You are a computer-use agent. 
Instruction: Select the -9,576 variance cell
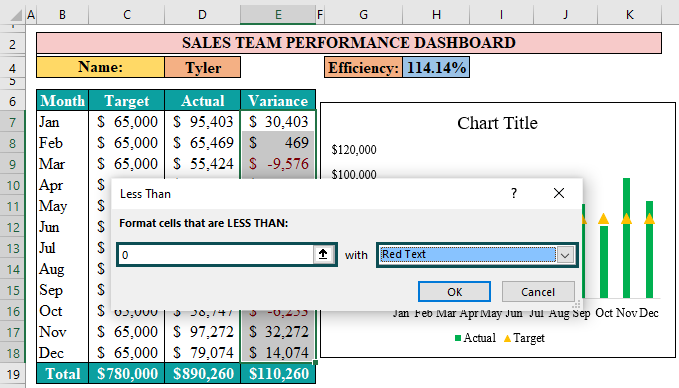pos(278,164)
